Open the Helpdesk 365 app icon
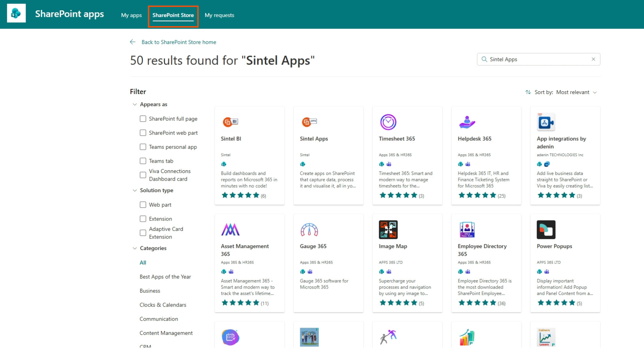The width and height of the screenshot is (644, 356). (x=467, y=122)
